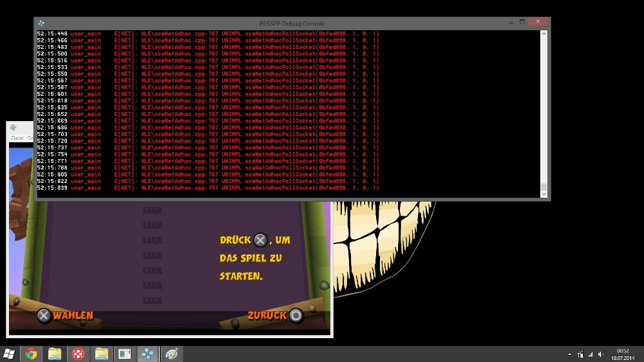The image size is (644, 362).
Task: Open the first File Explorer taskbar icon
Action: (x=55, y=354)
